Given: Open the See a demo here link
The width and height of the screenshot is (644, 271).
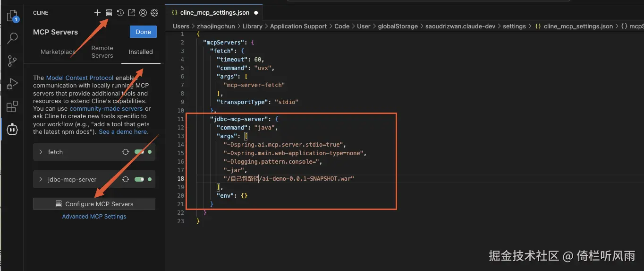Looking at the screenshot, I should coord(124,131).
